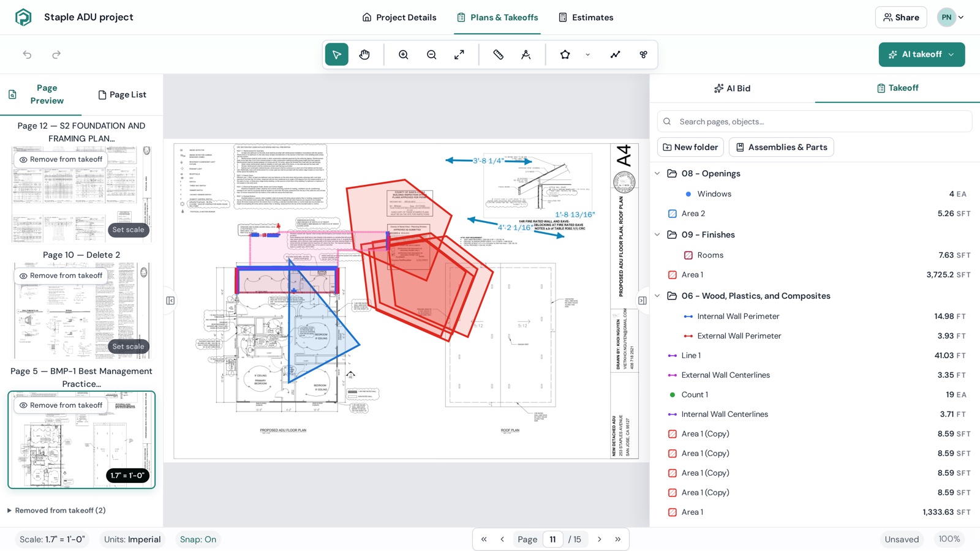The image size is (980, 551).
Task: Click the Count 1 green dot icon
Action: pos(673,395)
